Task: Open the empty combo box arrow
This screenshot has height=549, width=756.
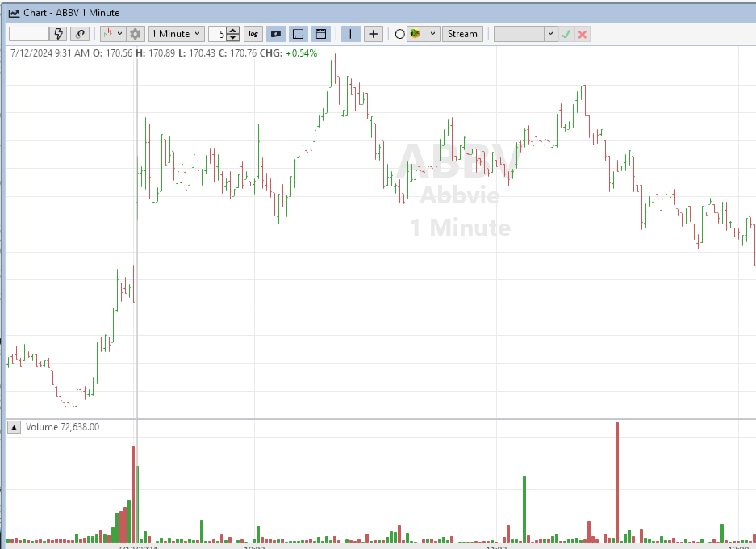Action: (x=550, y=34)
